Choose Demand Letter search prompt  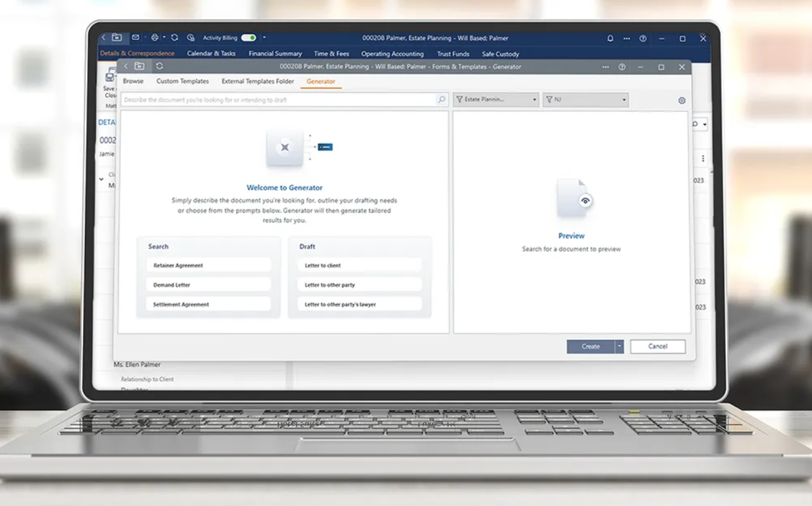(x=209, y=285)
